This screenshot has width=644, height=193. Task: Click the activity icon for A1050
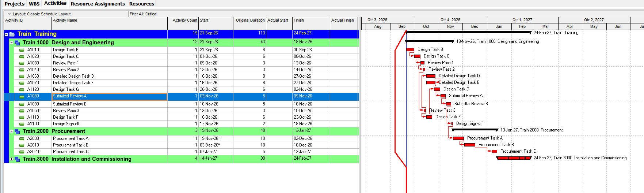click(x=22, y=111)
